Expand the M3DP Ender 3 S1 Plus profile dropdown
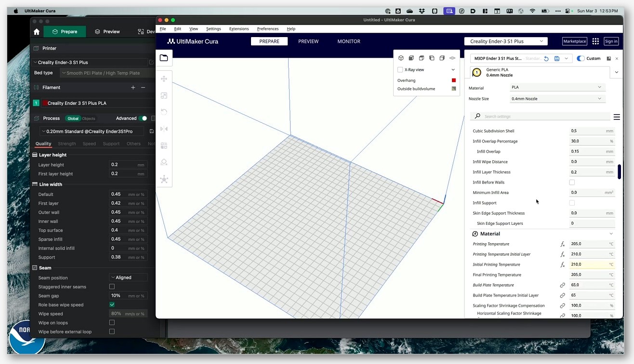Viewport: 634px width, 364px height. coord(567,59)
